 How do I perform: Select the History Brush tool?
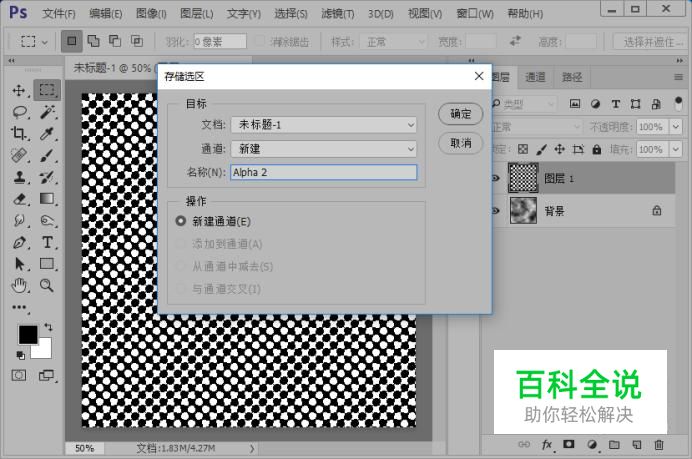[47, 177]
